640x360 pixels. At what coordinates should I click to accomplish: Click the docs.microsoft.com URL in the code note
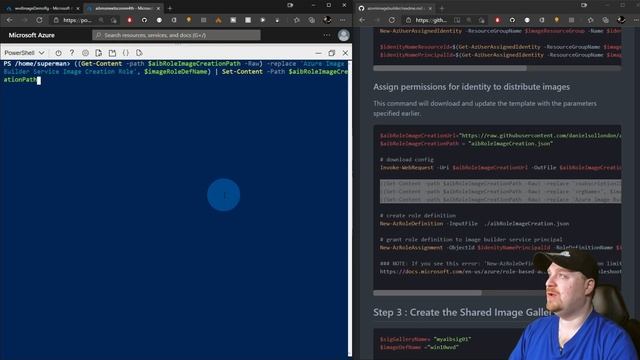(500, 271)
